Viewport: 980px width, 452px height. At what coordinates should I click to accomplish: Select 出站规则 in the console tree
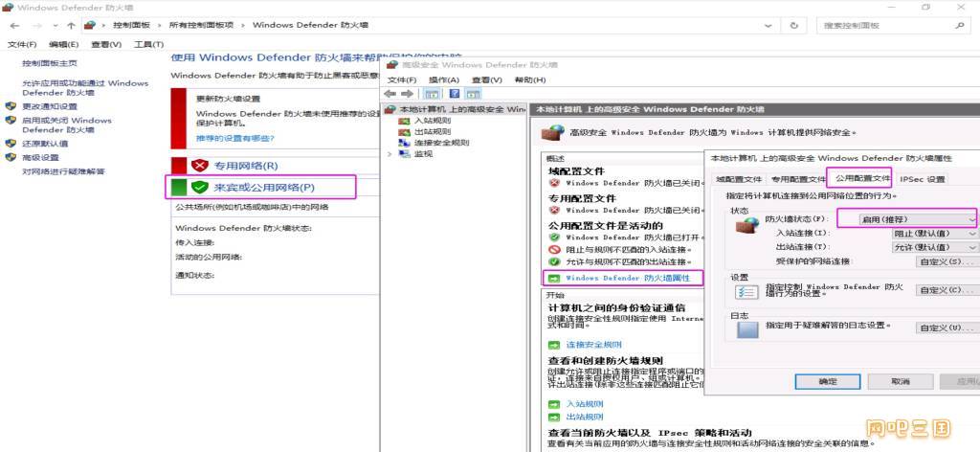[432, 131]
